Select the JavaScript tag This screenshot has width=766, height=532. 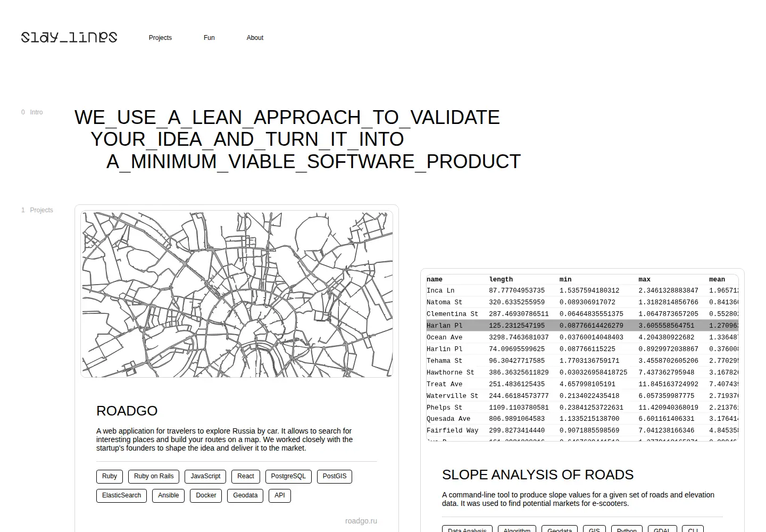tap(205, 476)
